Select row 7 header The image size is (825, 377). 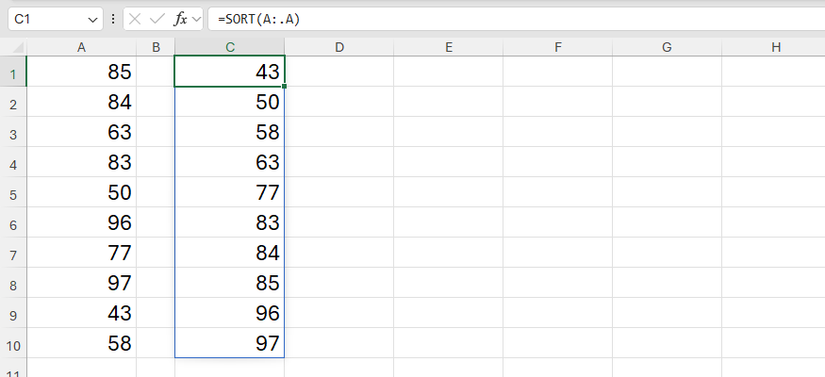tap(13, 253)
